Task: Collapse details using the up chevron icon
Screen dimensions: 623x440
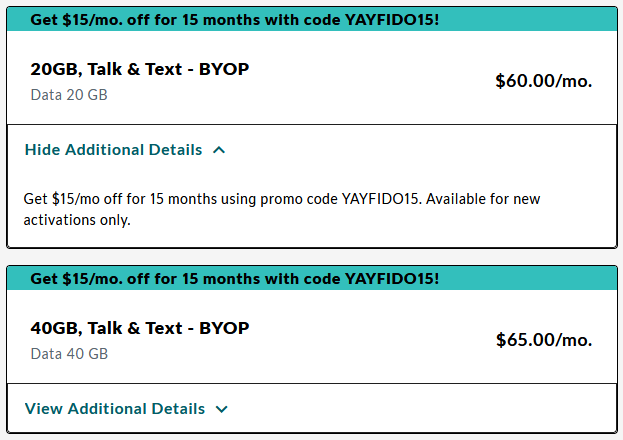Action: pos(220,150)
